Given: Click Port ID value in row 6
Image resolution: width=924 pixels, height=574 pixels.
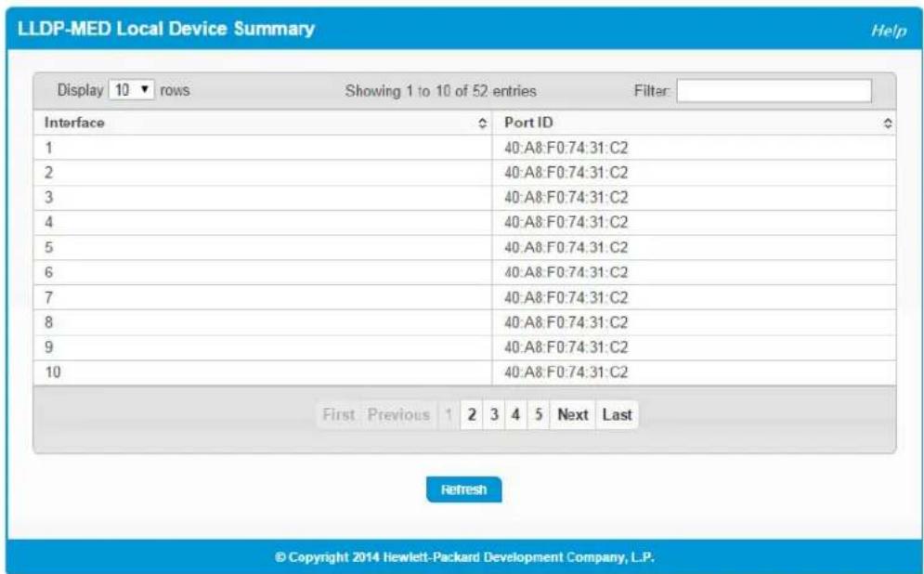Looking at the screenshot, I should click(x=566, y=272).
